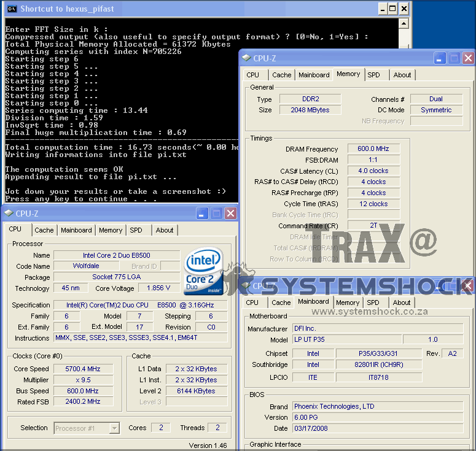476x451 pixels.
Task: Click the Intel Core 2 Duo logo
Action: tap(203, 271)
